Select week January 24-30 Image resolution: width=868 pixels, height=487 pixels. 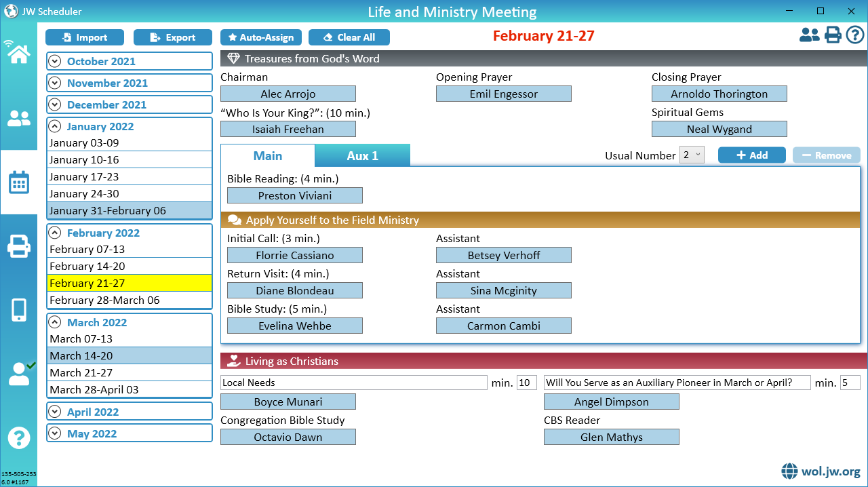[x=130, y=194]
